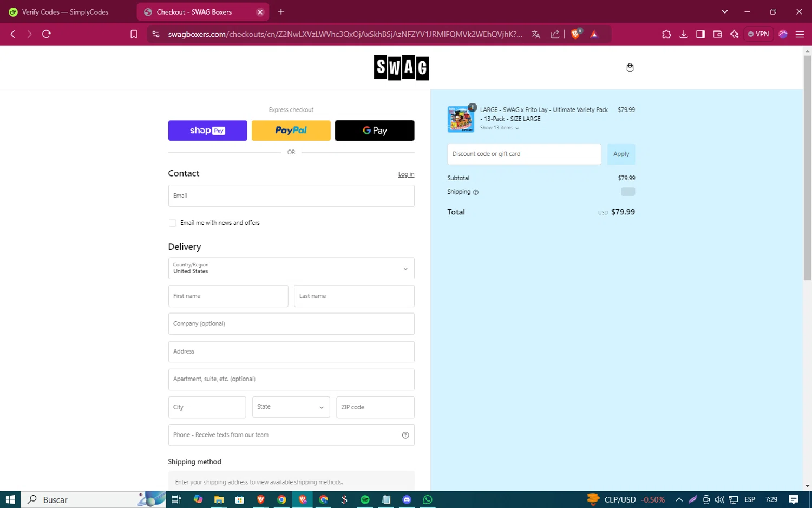Image resolution: width=812 pixels, height=508 pixels.
Task: Click the translate page icon
Action: click(x=536, y=34)
